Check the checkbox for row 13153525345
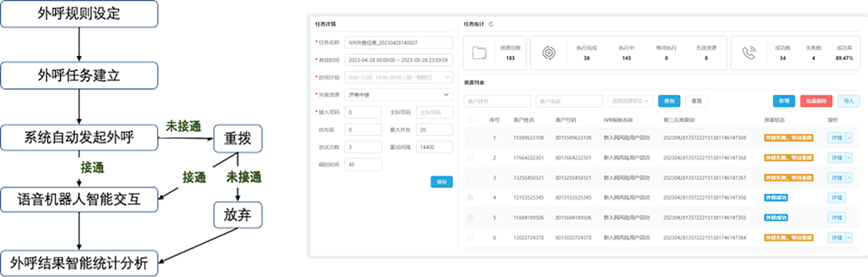This screenshot has height=277, width=868. pyautogui.click(x=470, y=198)
